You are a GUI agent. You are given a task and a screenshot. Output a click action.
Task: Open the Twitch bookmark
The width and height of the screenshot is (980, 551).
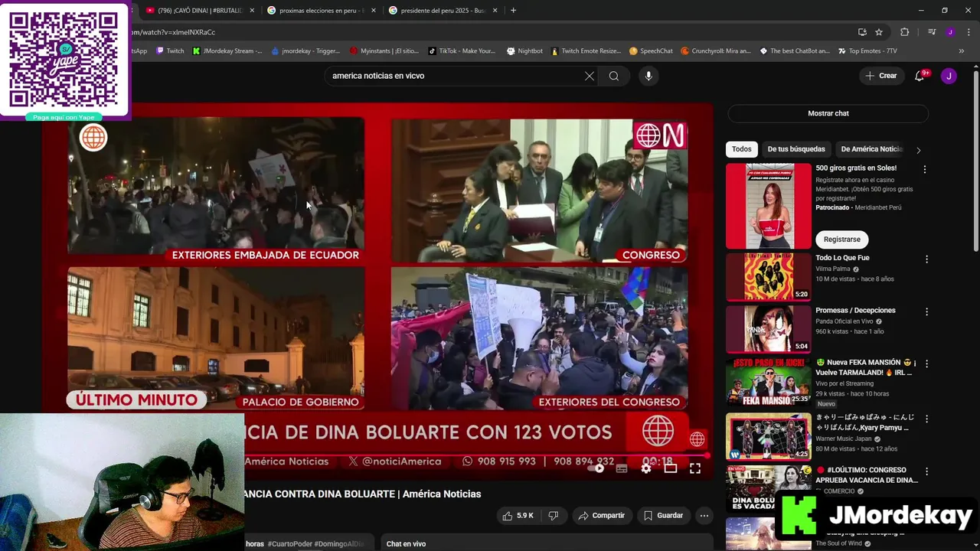click(x=170, y=51)
